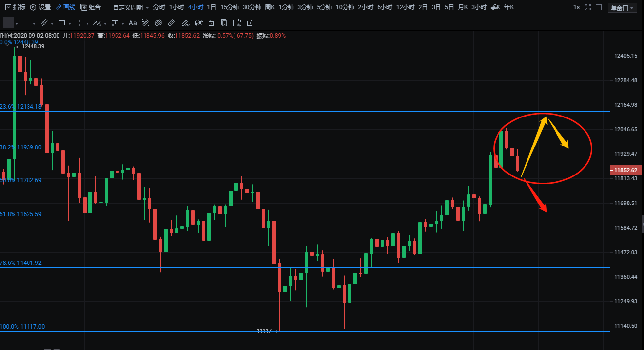644x350 pixels.
Task: Open the 自定义周期 custom period dropdown
Action: coord(130,7)
